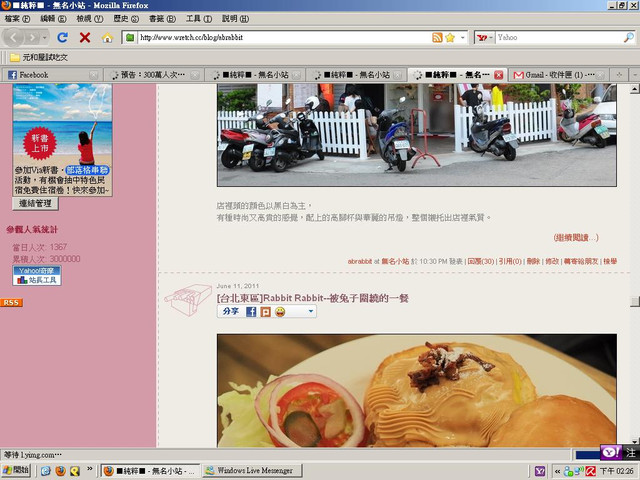Open the 元和屋試吃文 bookmark folder
This screenshot has height=480, width=640.
click(39, 58)
